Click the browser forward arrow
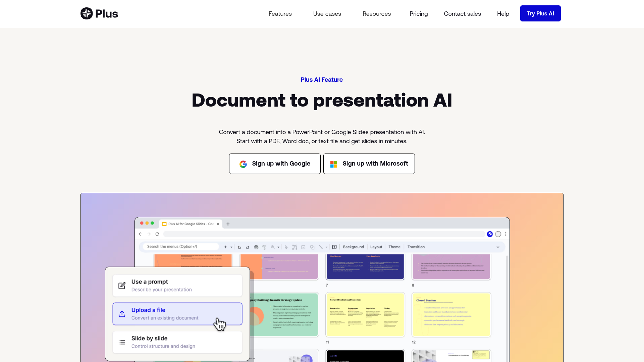The width and height of the screenshot is (644, 362). [x=149, y=234]
